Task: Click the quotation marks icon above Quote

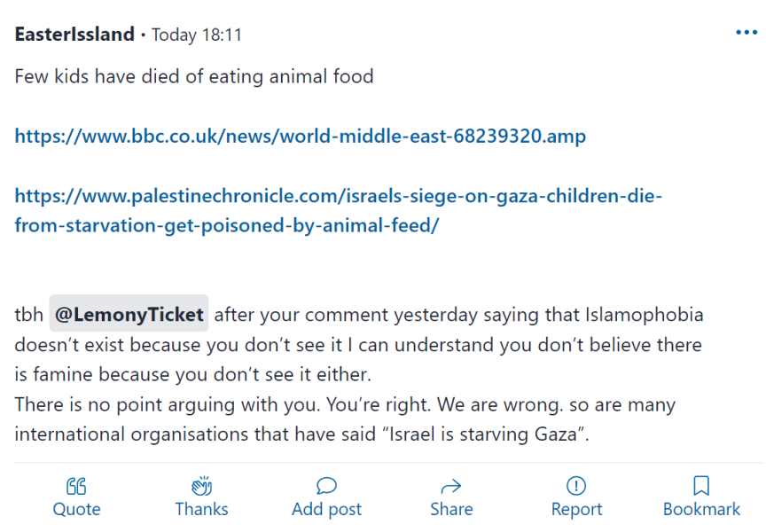Action: (76, 486)
